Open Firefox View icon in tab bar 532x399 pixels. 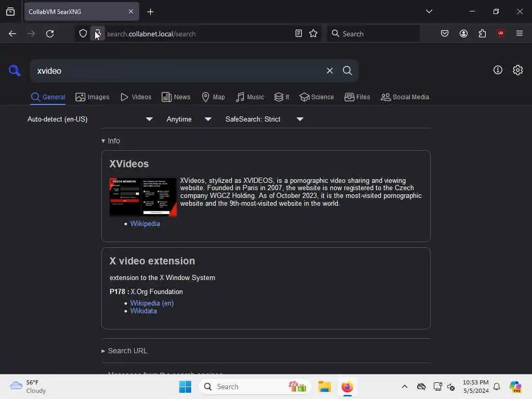[10, 11]
